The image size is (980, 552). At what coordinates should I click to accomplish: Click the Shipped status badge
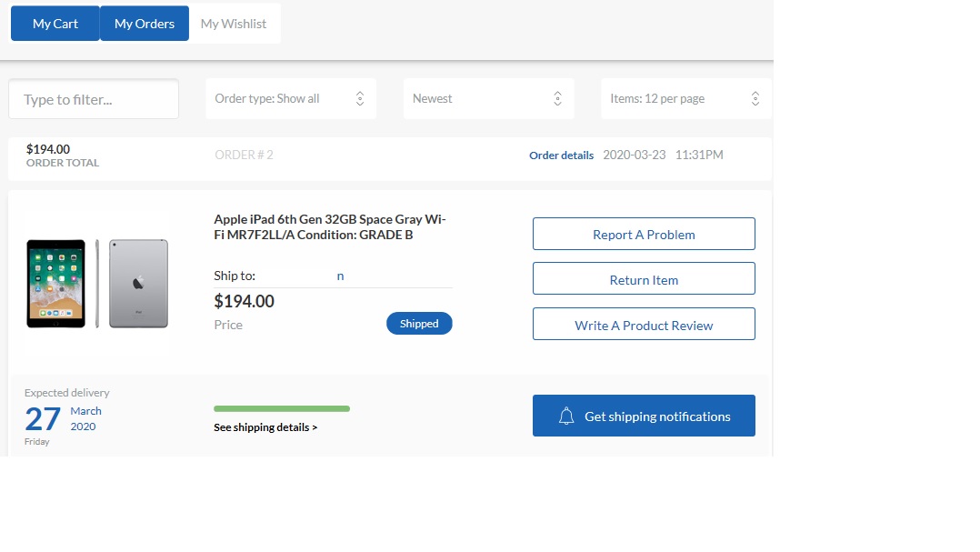pyautogui.click(x=419, y=323)
